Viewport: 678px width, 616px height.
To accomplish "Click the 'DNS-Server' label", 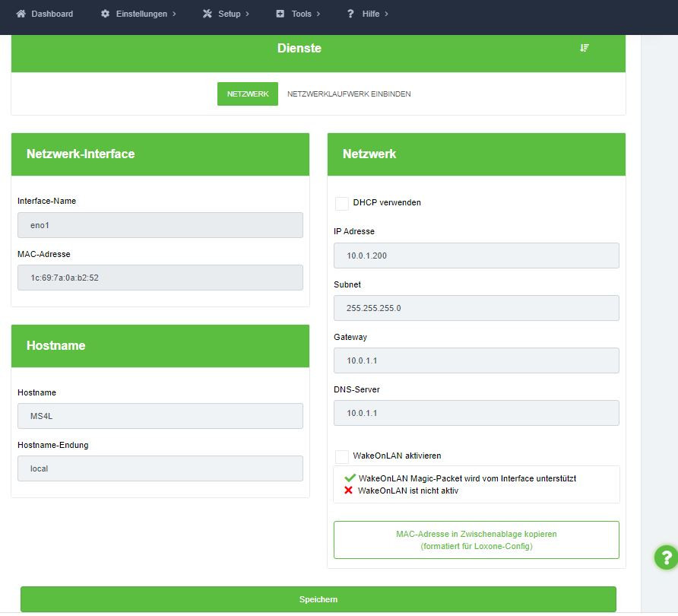I will 356,389.
